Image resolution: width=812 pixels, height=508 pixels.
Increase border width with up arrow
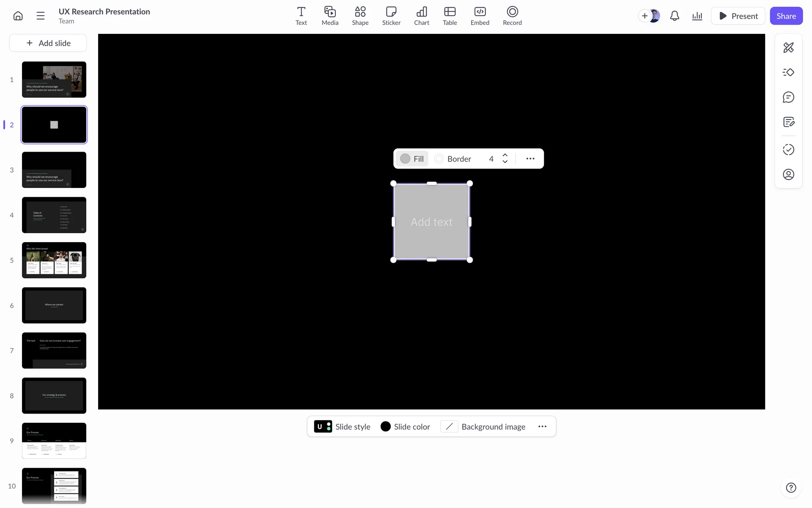pyautogui.click(x=505, y=155)
